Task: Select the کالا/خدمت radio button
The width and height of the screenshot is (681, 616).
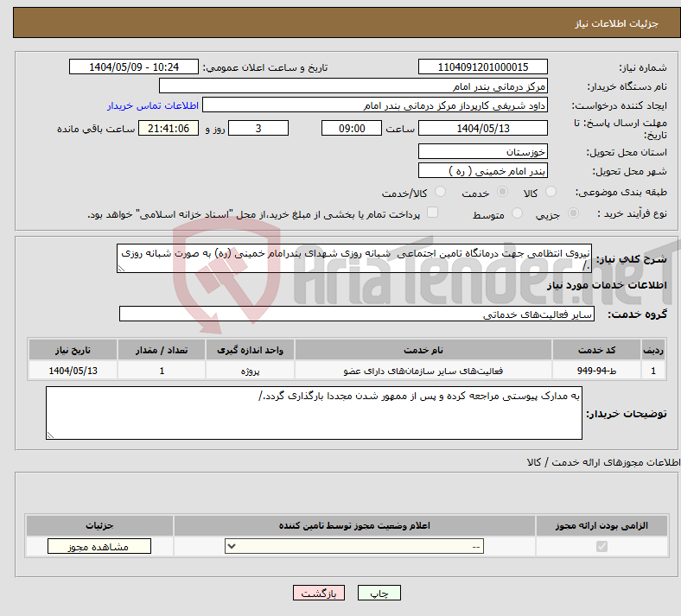Action: [x=440, y=192]
